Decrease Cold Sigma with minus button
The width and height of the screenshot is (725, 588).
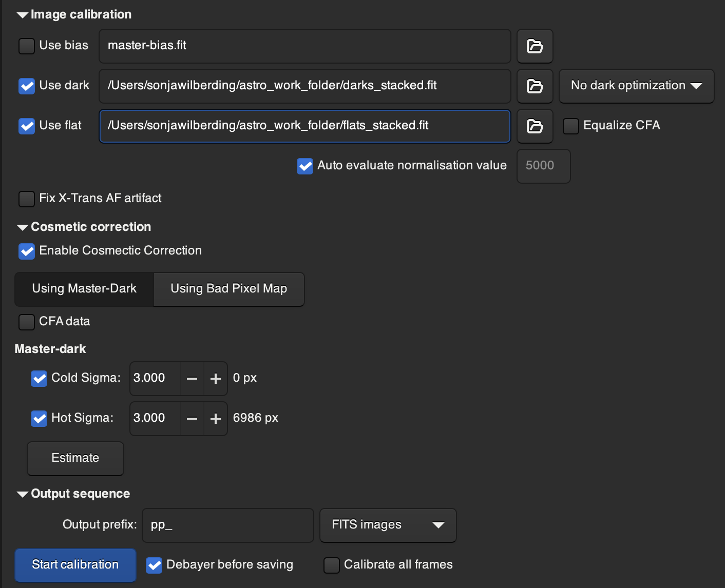[192, 379]
